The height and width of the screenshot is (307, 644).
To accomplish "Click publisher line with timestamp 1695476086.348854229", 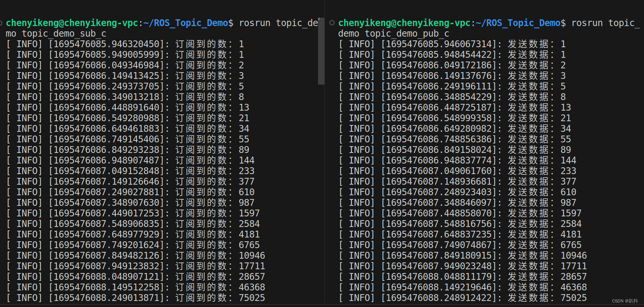I will (x=452, y=97).
